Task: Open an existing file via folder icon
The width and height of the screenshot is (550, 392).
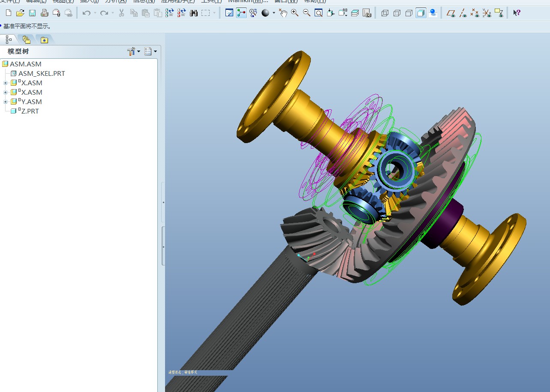Action: click(x=20, y=13)
